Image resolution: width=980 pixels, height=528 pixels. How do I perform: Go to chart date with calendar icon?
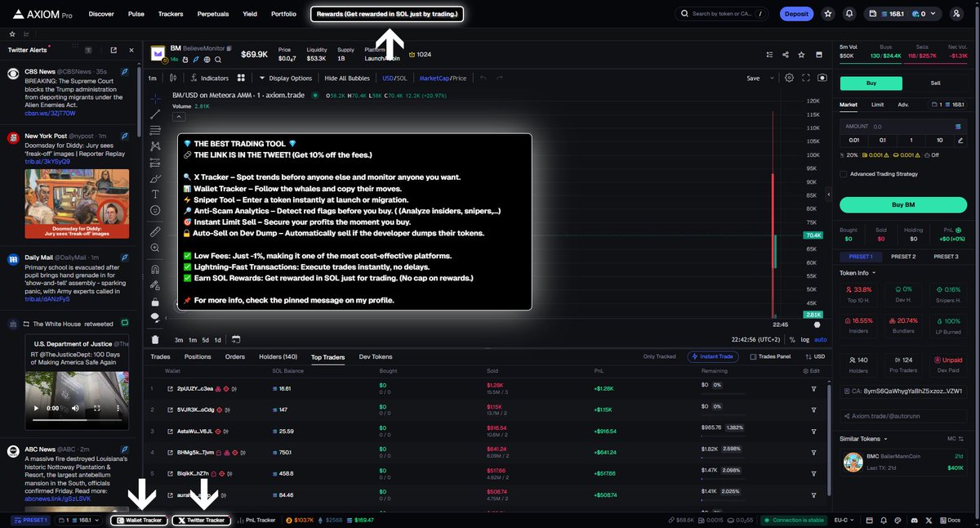pos(235,339)
